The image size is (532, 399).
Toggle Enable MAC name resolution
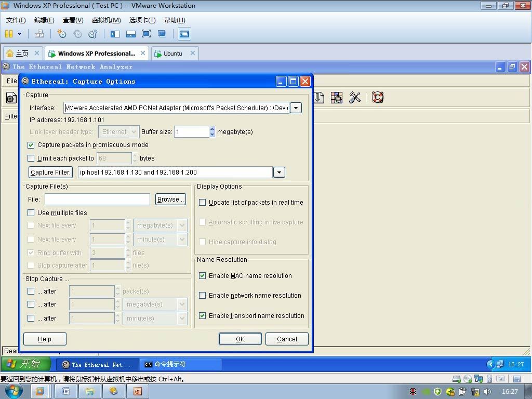(x=202, y=276)
